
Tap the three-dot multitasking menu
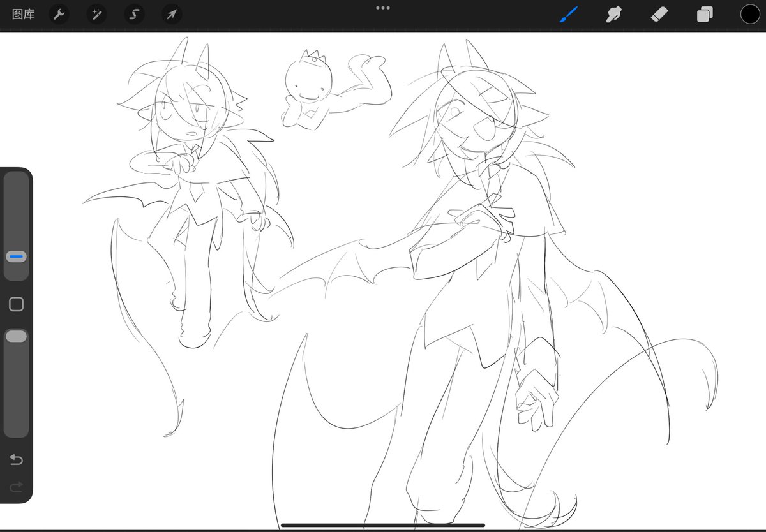[x=383, y=8]
